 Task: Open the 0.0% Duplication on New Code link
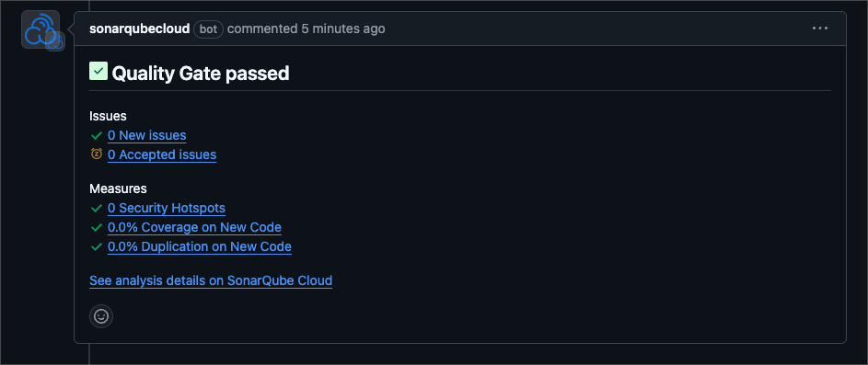200,246
